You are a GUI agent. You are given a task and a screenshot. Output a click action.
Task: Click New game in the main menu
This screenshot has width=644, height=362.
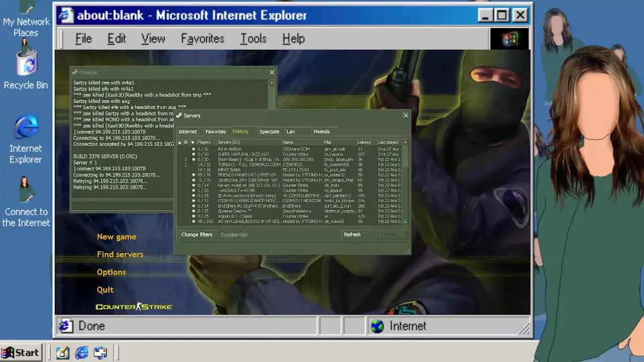click(117, 237)
